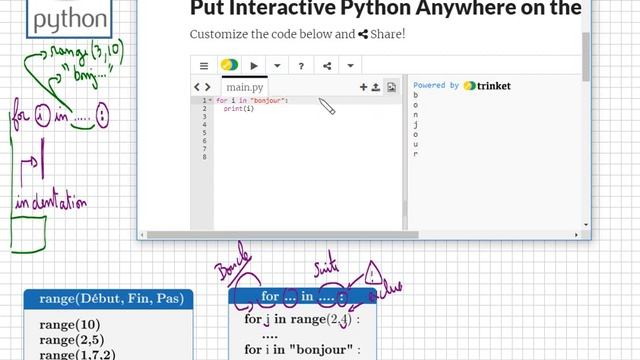The height and width of the screenshot is (360, 640).
Task: Add a new file with plus icon
Action: 363,87
